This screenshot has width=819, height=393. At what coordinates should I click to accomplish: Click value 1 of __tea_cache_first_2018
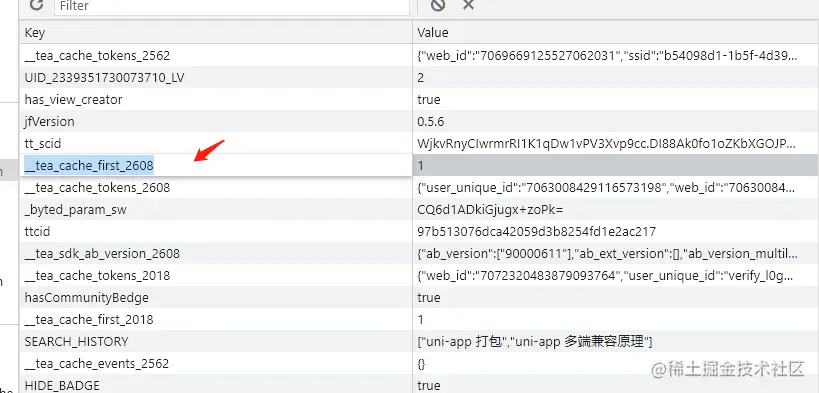(420, 319)
